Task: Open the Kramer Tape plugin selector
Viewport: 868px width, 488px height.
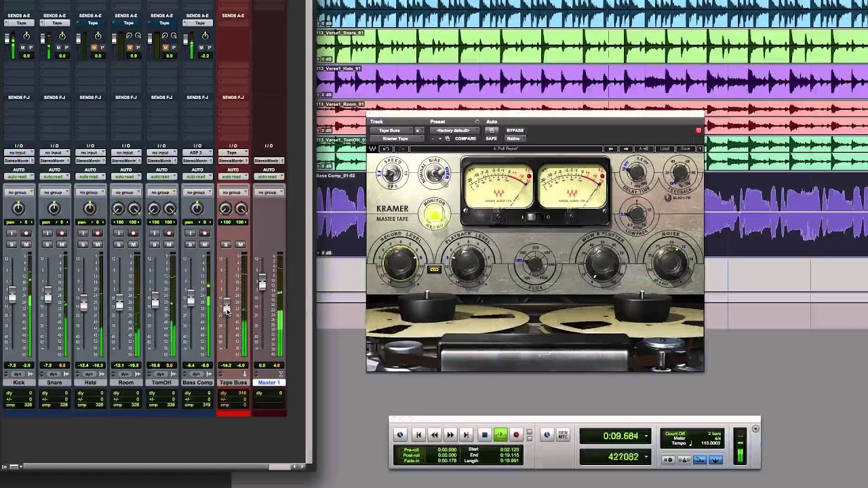Action: (397, 138)
